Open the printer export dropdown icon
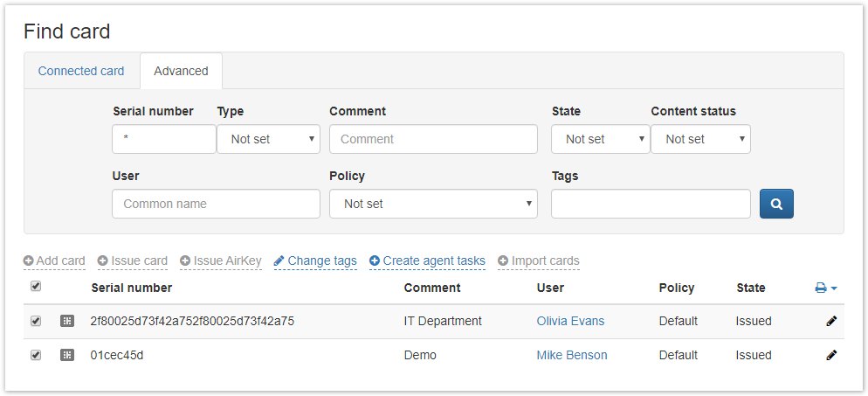 (x=825, y=288)
